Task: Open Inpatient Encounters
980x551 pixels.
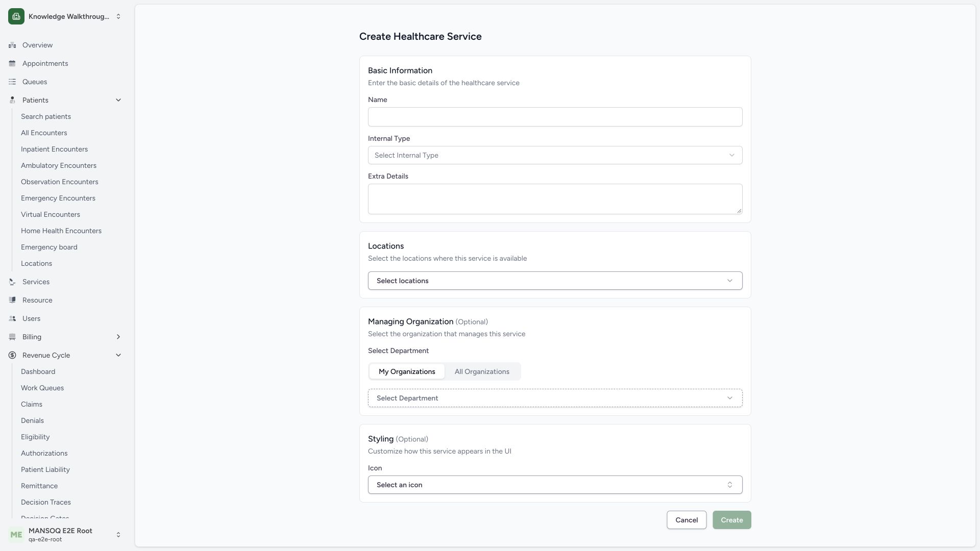Action: 54,149
